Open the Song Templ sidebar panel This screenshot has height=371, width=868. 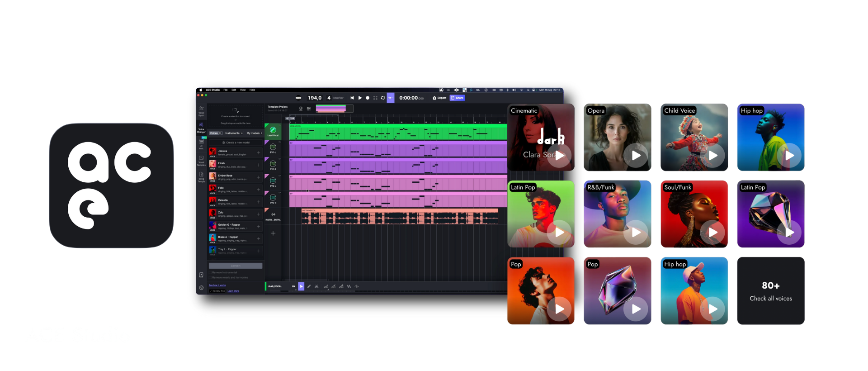pyautogui.click(x=201, y=177)
